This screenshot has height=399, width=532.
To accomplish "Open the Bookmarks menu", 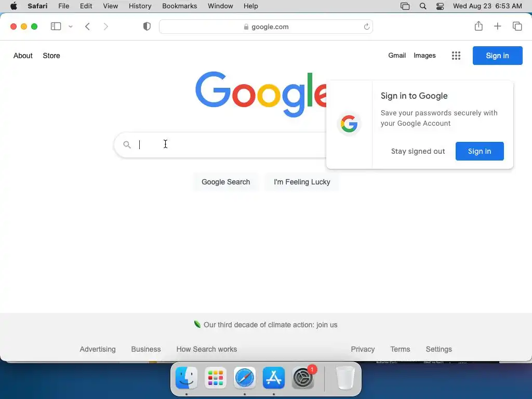I will [179, 6].
